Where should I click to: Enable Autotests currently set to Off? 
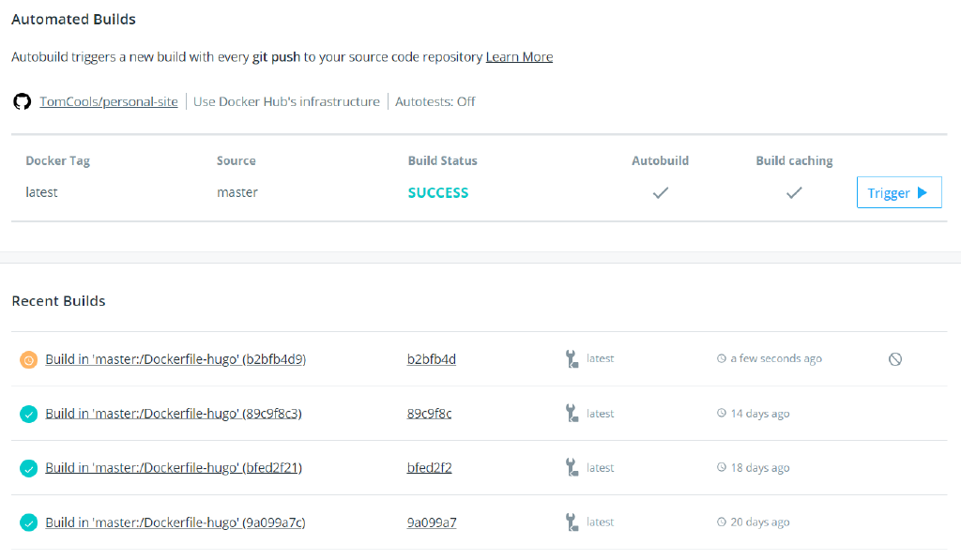435,101
